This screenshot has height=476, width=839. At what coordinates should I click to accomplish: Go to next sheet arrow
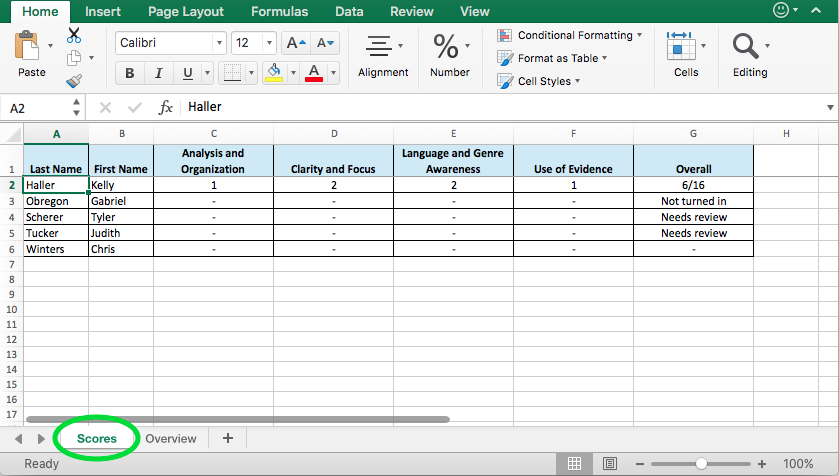coord(41,439)
